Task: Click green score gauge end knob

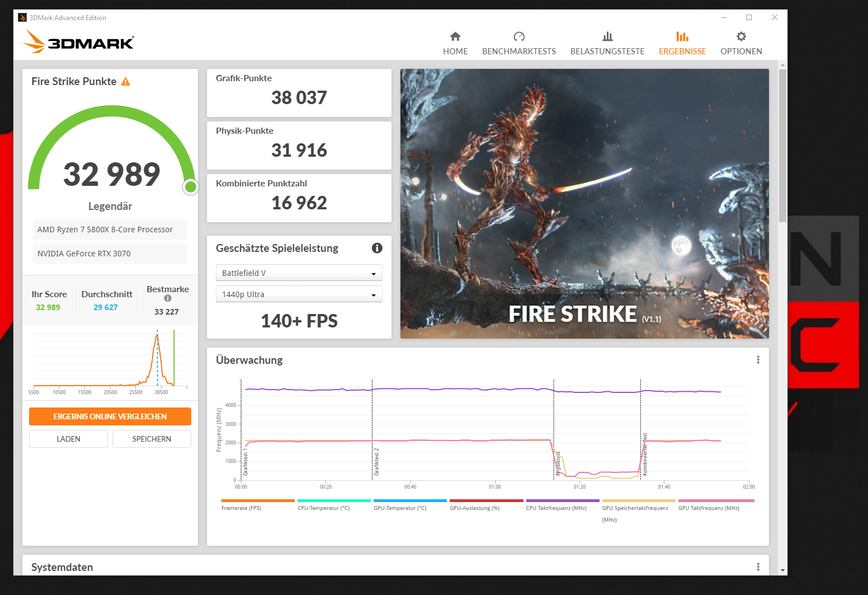Action: [191, 187]
